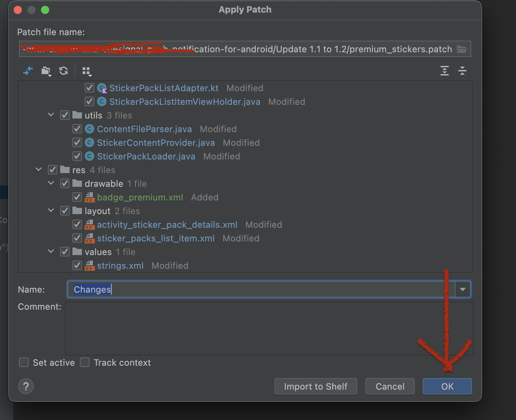Select strings.xml file in the tree
This screenshot has height=420, width=516.
click(x=120, y=266)
